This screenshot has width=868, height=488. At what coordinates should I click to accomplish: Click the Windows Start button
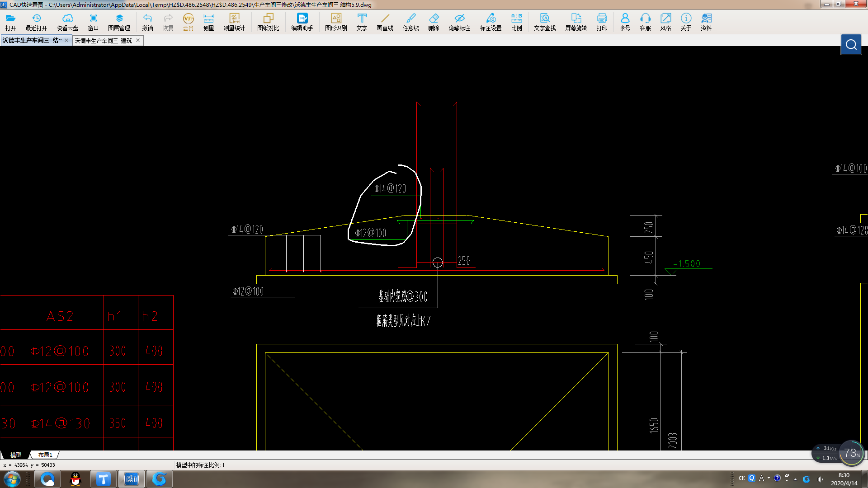[12, 479]
